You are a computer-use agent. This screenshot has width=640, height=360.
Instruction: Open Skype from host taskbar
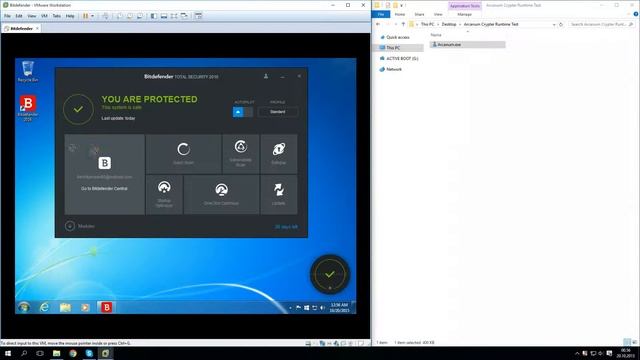[x=89, y=353]
